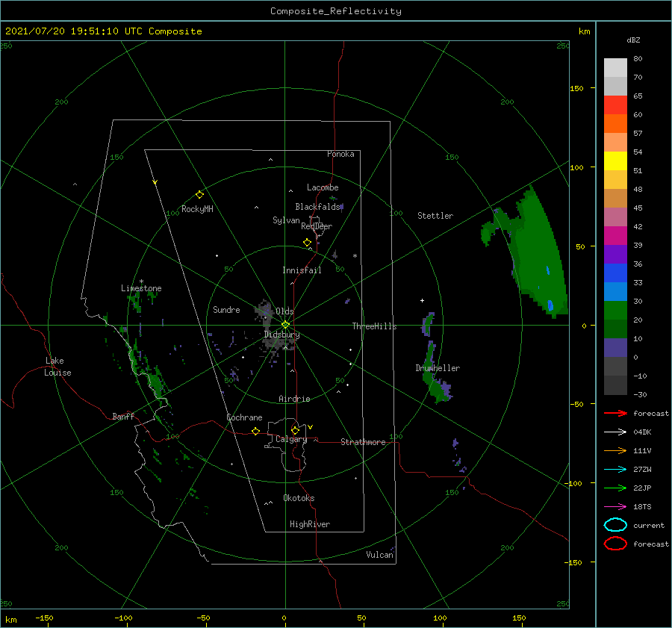672x628 pixels.
Task: Pick the slate purple 0-10 dBZ swatch
Action: click(x=615, y=348)
